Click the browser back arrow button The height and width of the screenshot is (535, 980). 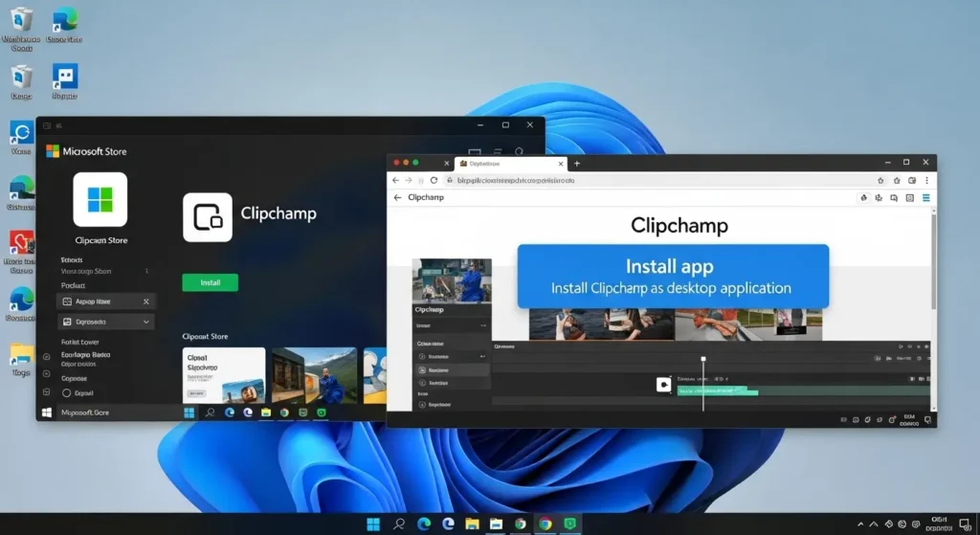point(395,180)
